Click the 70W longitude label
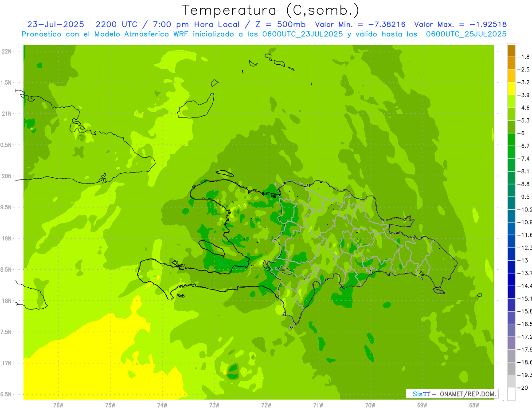This screenshot has height=411, width=532. click(x=370, y=405)
